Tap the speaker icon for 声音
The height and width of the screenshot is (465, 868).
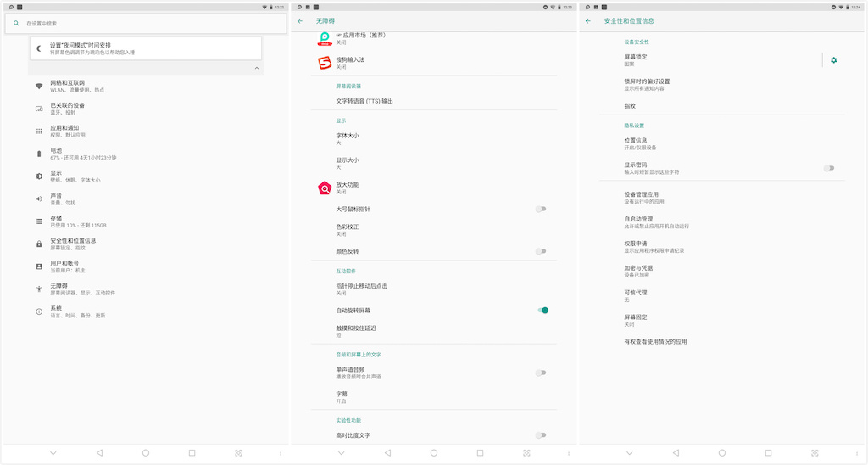click(39, 199)
